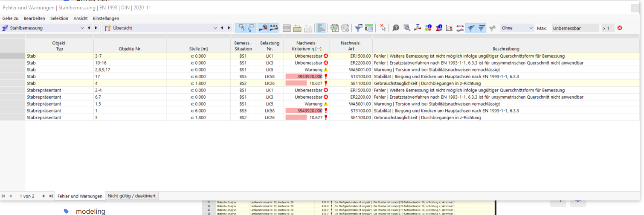Image resolution: width=644 pixels, height=215 pixels.
Task: Click the greyed-out table with member icon
Action: pos(307,28)
